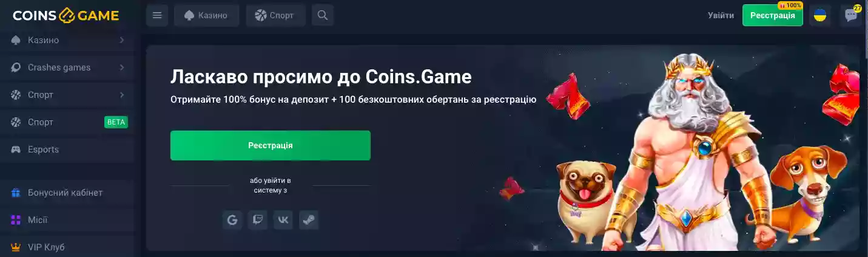The width and height of the screenshot is (868, 257).
Task: Open the Бонусний кабінет sidebar item
Action: (x=67, y=193)
